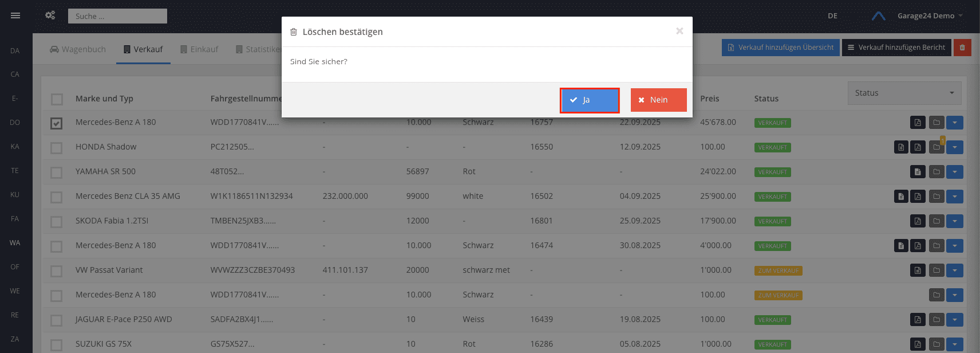The image size is (980, 353).
Task: Expand actions dropdown for VW Passat Variant row
Action: (x=954, y=270)
